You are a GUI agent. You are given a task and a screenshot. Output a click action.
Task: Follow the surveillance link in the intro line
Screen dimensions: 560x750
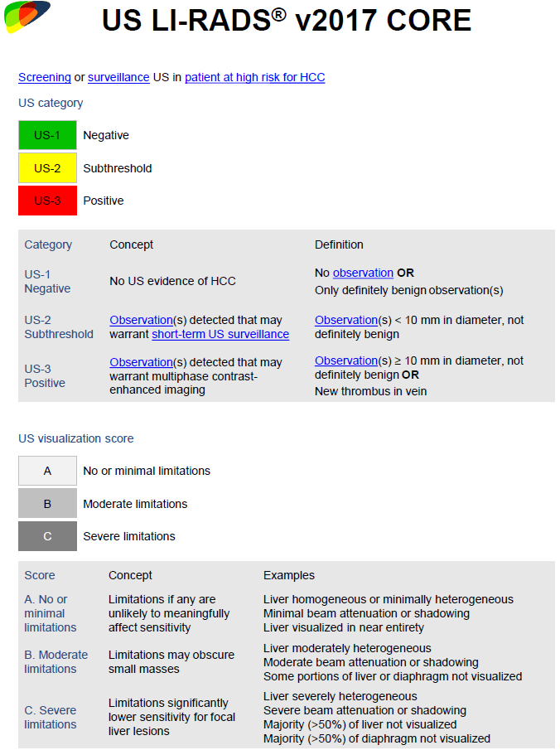tap(118, 77)
